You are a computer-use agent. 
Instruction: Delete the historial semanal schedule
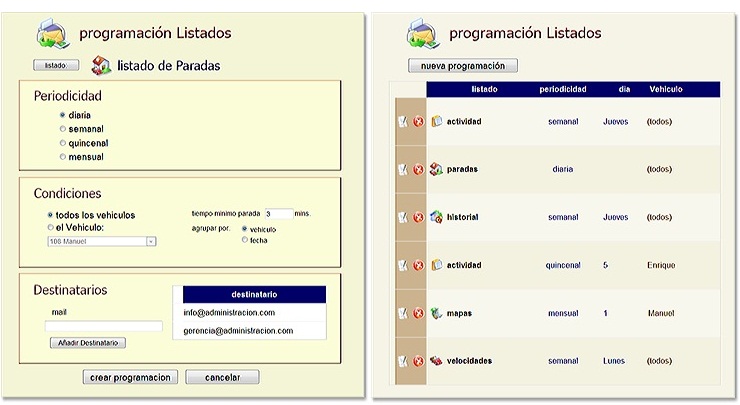tap(418, 217)
